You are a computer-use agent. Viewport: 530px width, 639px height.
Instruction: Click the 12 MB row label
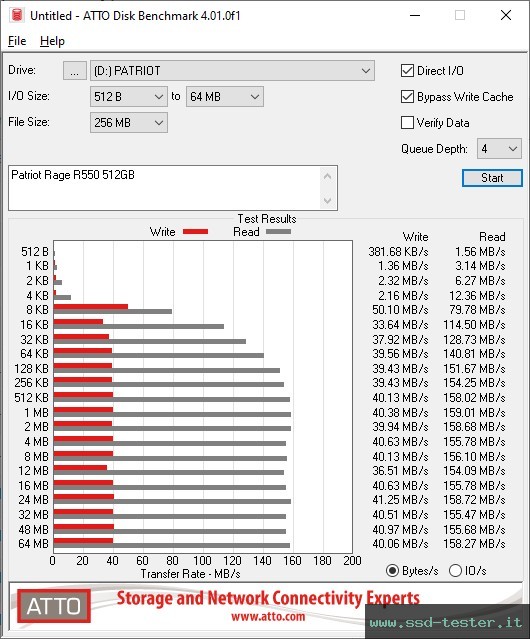tap(33, 471)
